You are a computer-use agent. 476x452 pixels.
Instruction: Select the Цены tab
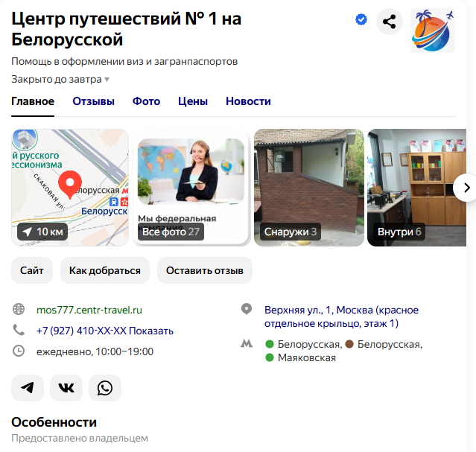(x=193, y=101)
